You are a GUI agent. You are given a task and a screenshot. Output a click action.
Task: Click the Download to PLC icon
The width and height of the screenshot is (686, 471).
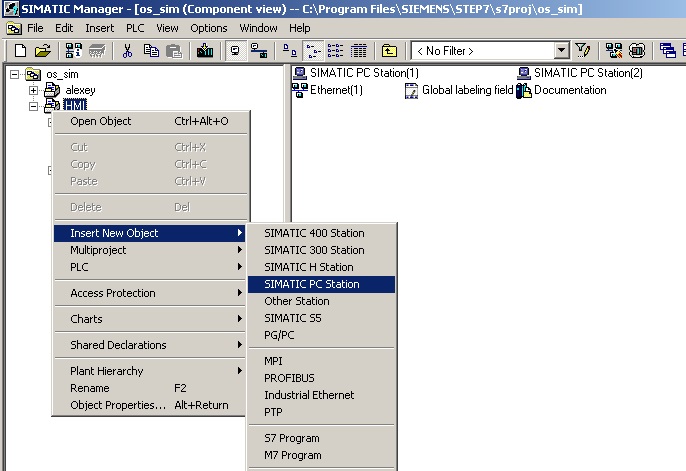204,51
